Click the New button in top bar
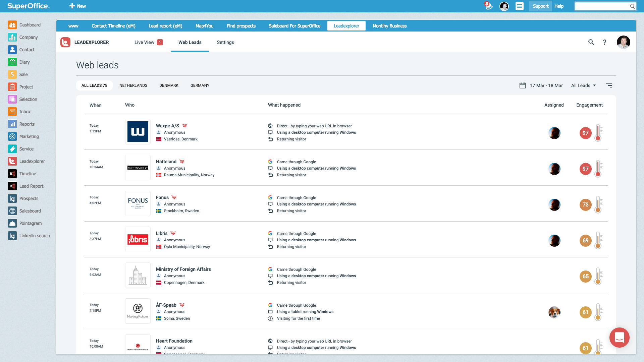Image resolution: width=644 pixels, height=362 pixels. (77, 6)
